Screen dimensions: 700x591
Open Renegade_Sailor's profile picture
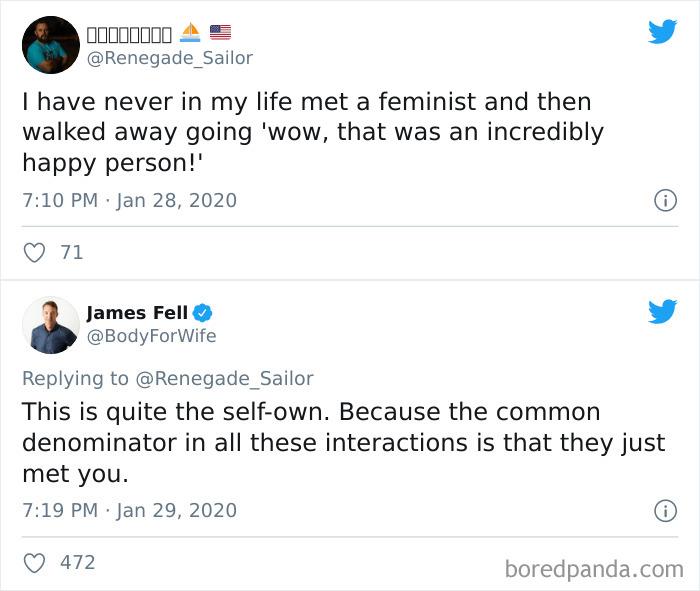tap(50, 45)
